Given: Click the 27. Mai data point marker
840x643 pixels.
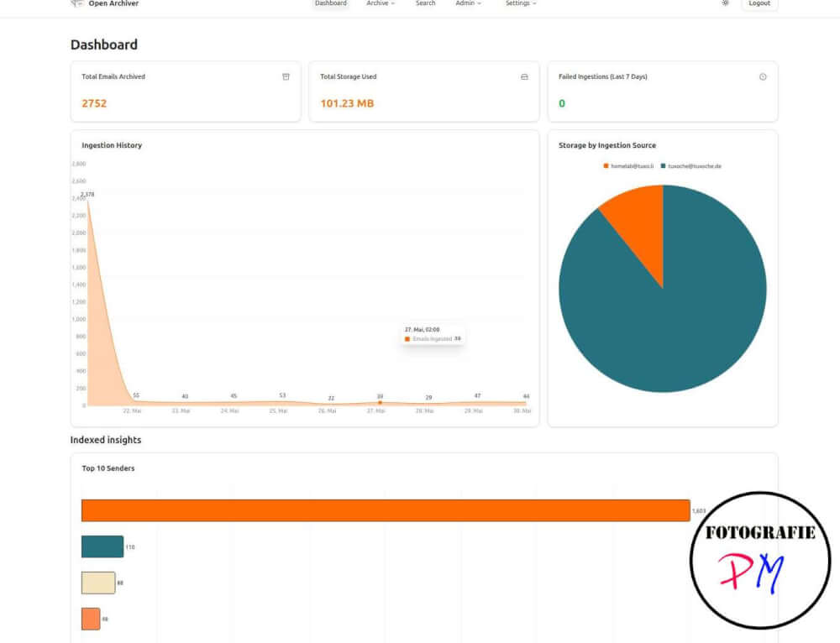Looking at the screenshot, I should (x=380, y=402).
